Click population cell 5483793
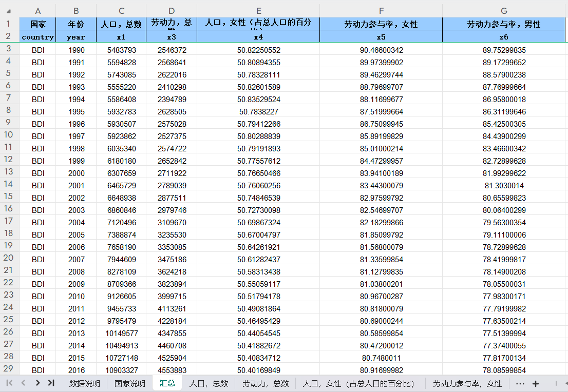 coord(121,50)
